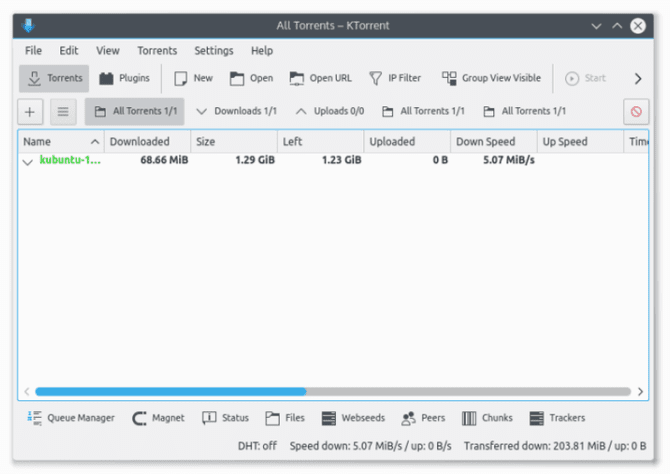
Task: Sort by the Left column header
Action: [x=320, y=141]
